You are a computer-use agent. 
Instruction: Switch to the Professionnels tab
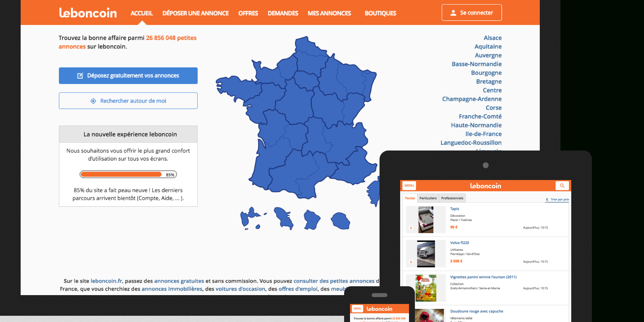(x=452, y=198)
